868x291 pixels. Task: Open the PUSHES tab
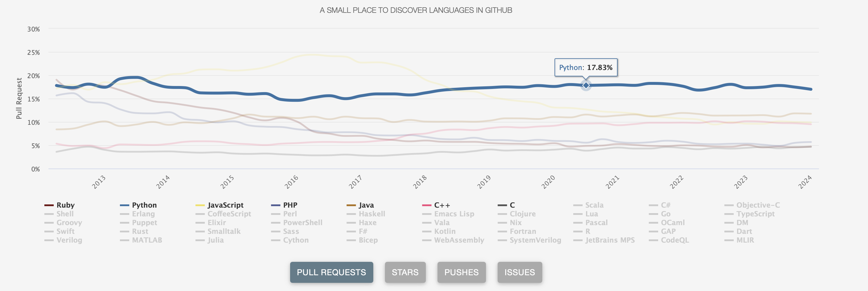click(x=461, y=272)
